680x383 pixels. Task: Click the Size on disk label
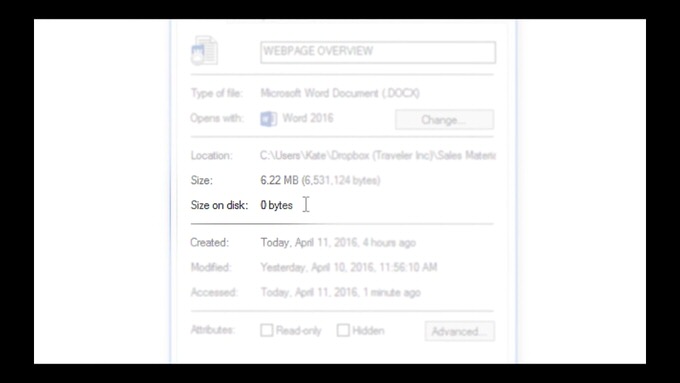[x=219, y=205]
